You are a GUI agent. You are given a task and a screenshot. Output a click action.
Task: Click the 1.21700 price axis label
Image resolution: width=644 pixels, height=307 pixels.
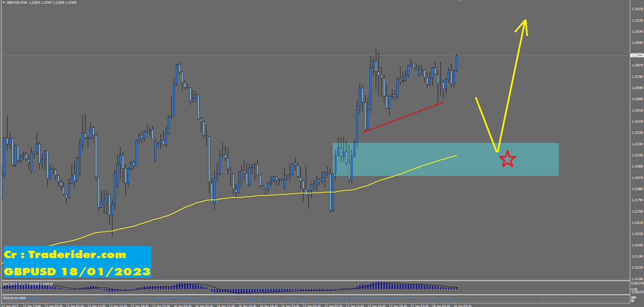pos(637,211)
